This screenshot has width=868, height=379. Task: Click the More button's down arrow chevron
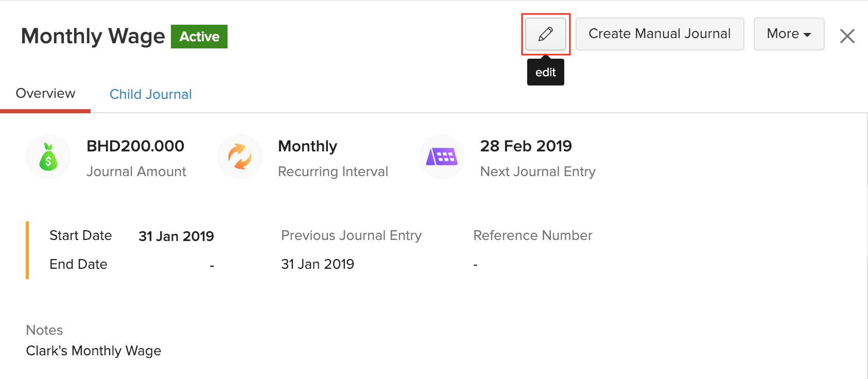[806, 35]
